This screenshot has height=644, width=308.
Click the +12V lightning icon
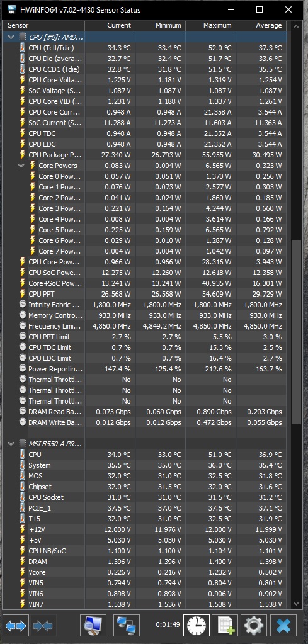click(x=22, y=529)
